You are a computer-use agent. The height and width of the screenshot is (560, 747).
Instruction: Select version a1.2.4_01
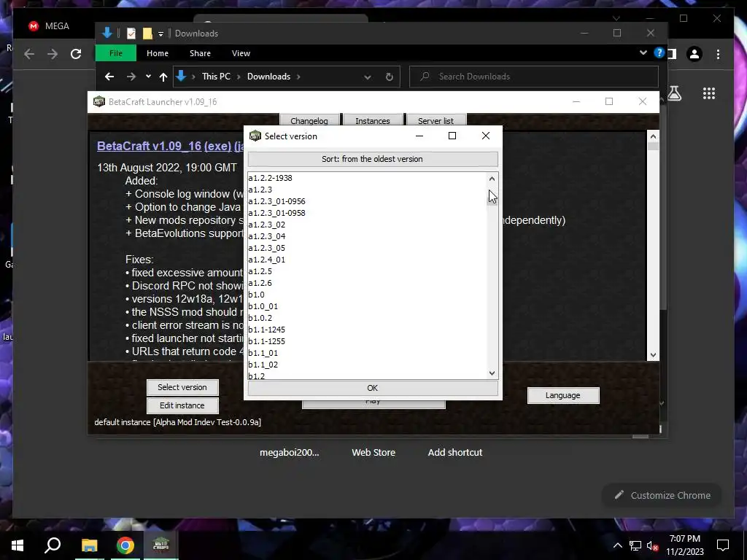tap(367, 260)
